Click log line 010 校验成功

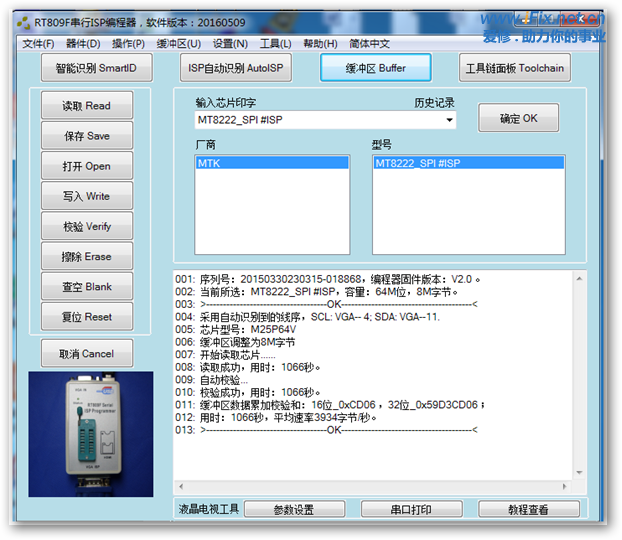(248, 392)
